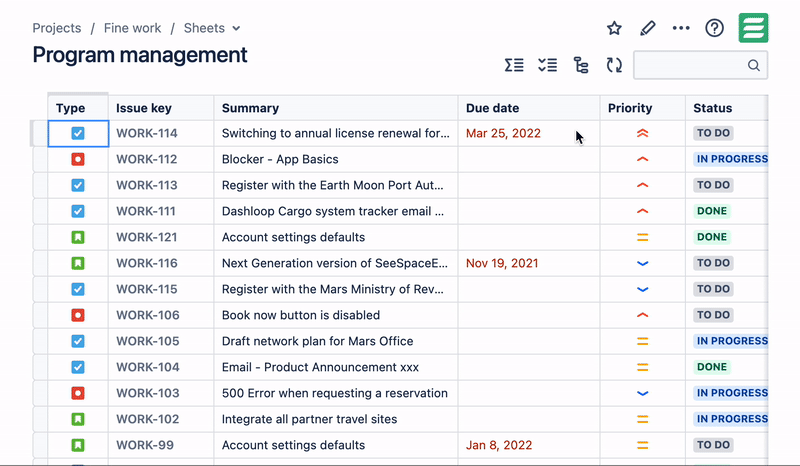Open the IN PROGRESS status of WORK-112

click(x=732, y=159)
